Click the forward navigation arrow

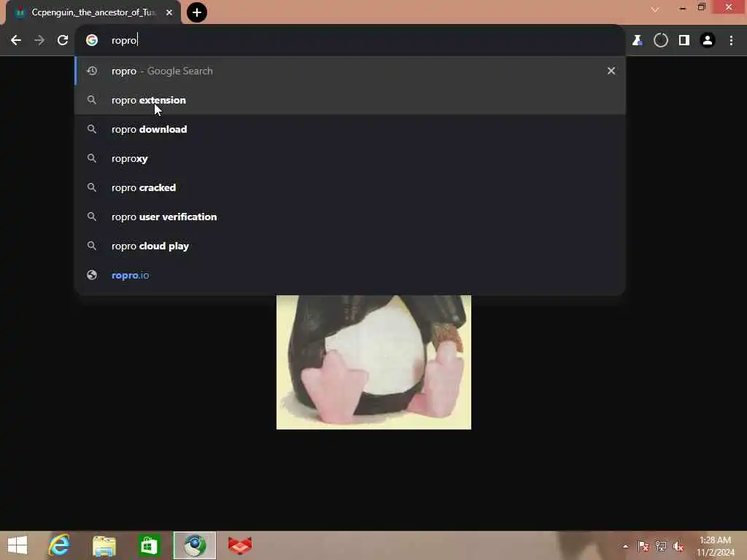(x=39, y=41)
